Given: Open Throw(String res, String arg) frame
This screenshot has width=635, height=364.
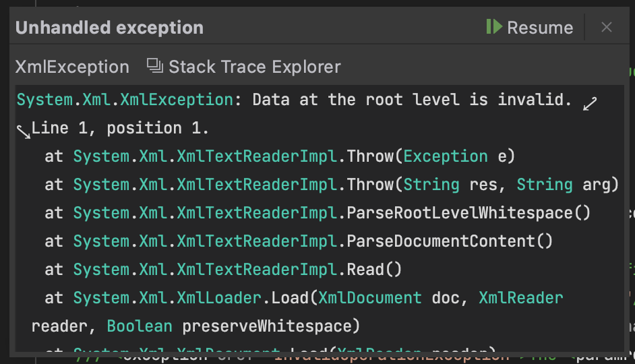Looking at the screenshot, I should point(346,185).
